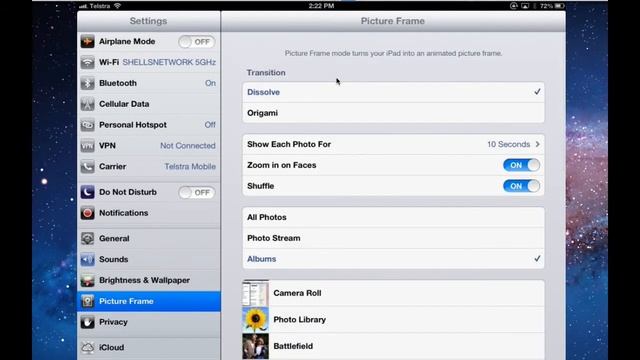This screenshot has width=640, height=360.
Task: Turn off Zoom in on Faces
Action: click(x=521, y=165)
